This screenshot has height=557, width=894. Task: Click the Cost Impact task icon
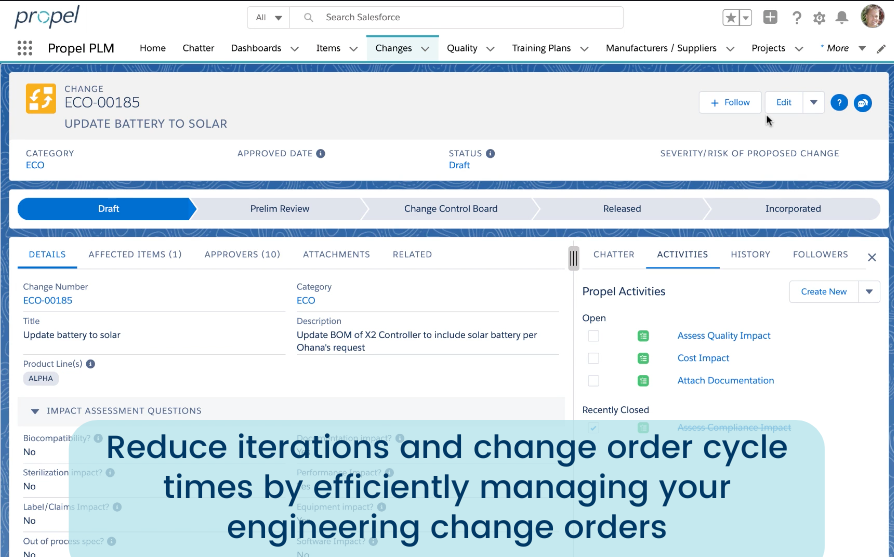643,358
